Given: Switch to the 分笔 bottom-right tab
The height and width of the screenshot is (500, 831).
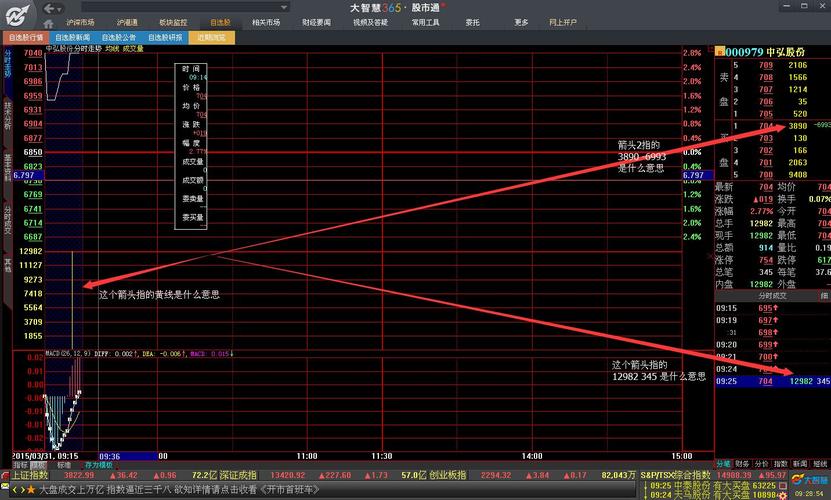Looking at the screenshot, I should pyautogui.click(x=723, y=464).
